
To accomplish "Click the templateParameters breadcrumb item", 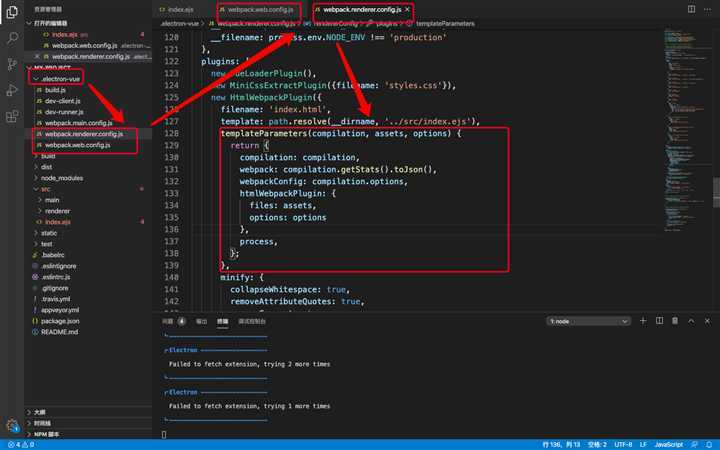I will [445, 23].
